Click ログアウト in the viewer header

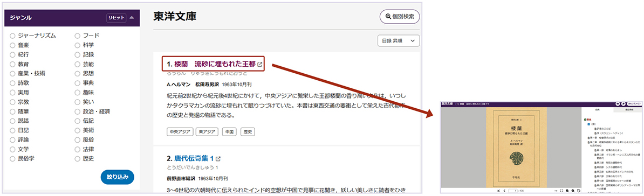(635, 104)
